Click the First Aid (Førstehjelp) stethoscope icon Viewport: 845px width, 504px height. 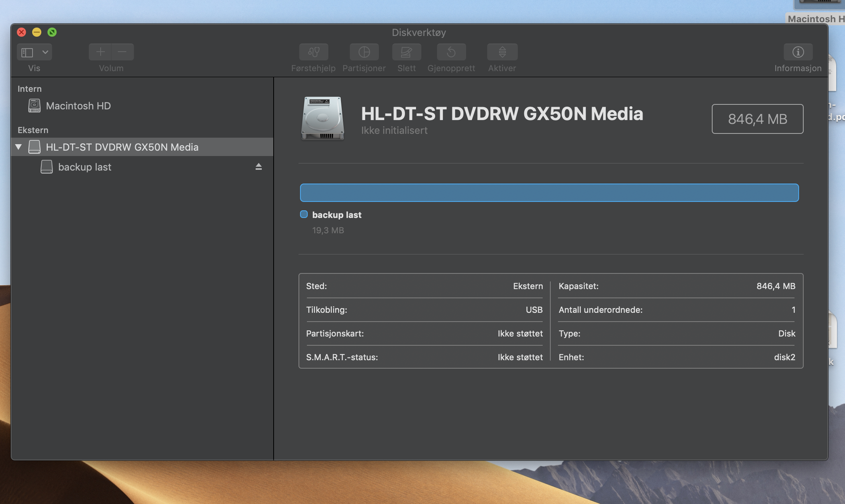coord(313,52)
